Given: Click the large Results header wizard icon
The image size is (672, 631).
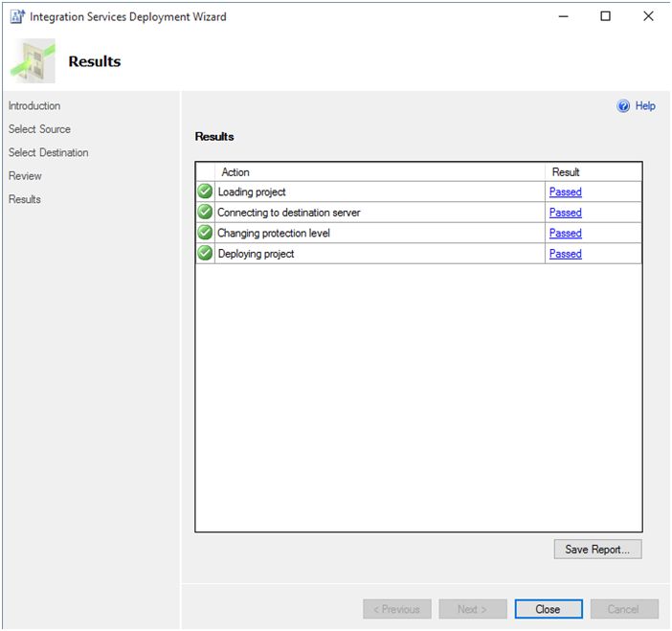Looking at the screenshot, I should pos(33,62).
